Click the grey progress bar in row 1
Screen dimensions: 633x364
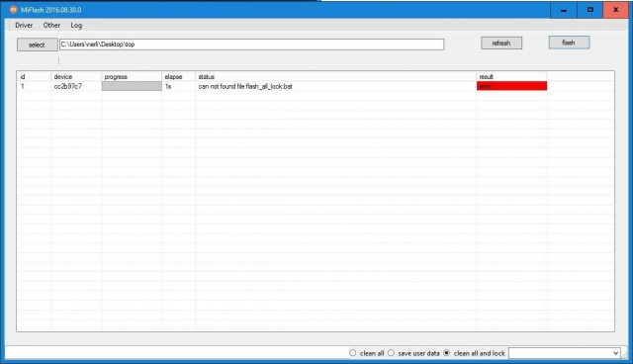pyautogui.click(x=132, y=86)
